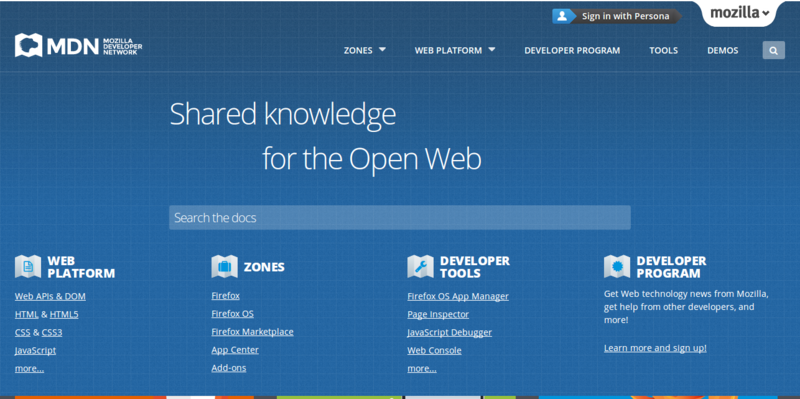Click the WEB PLATFORM section heading
The width and height of the screenshot is (800, 399).
point(81,267)
